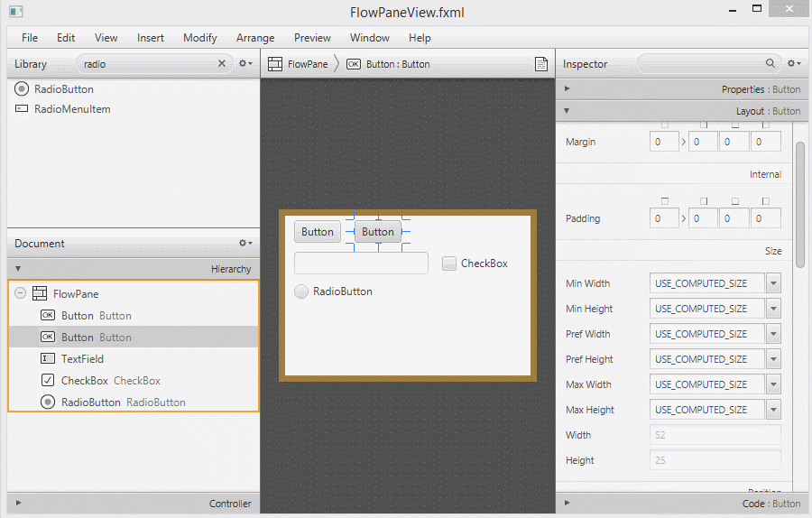Open the Document panel gear menu
This screenshot has height=518, width=812.
pos(245,244)
